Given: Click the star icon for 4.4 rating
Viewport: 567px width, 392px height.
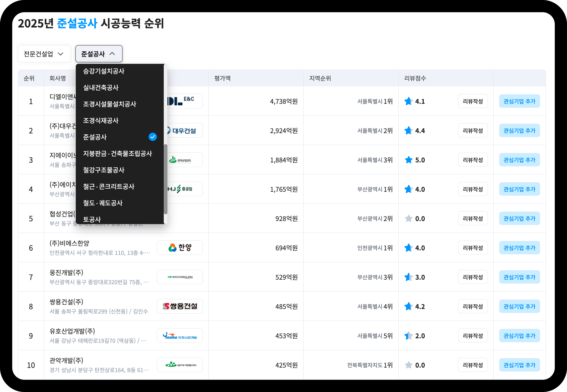Looking at the screenshot, I should coord(408,130).
